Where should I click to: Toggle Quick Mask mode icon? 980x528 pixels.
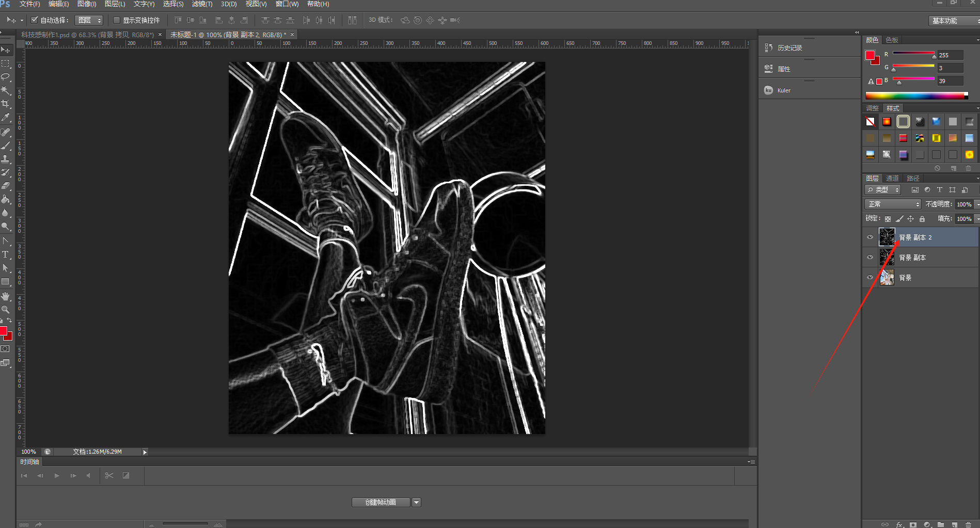[x=5, y=349]
